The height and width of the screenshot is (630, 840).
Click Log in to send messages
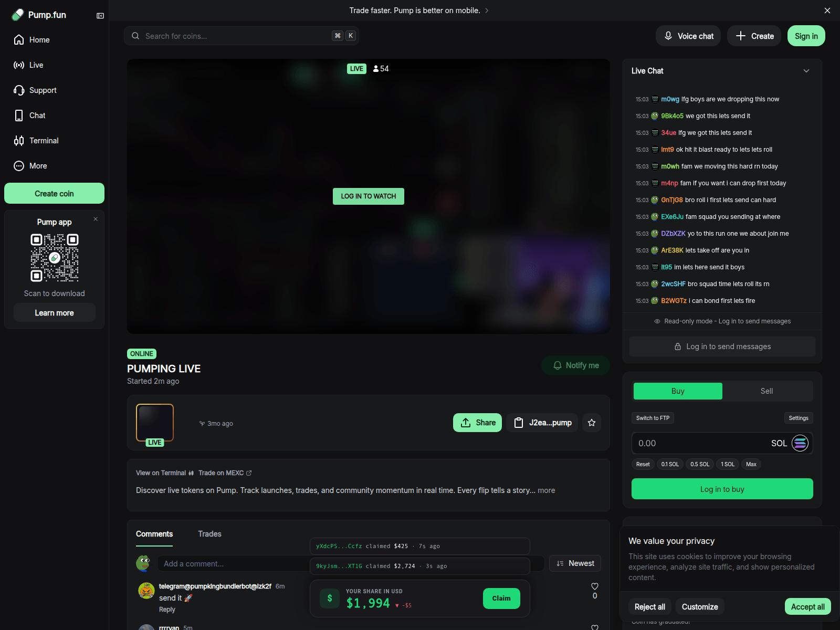point(722,346)
